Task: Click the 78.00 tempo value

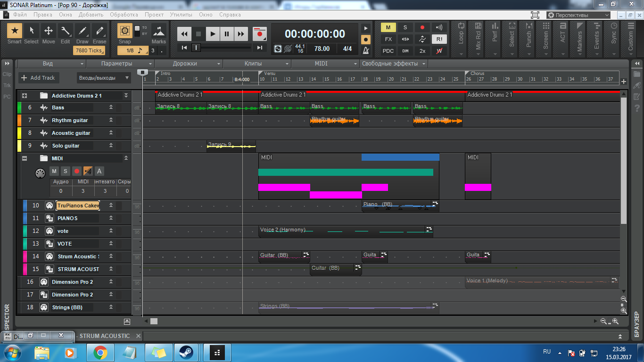Action: pyautogui.click(x=322, y=49)
